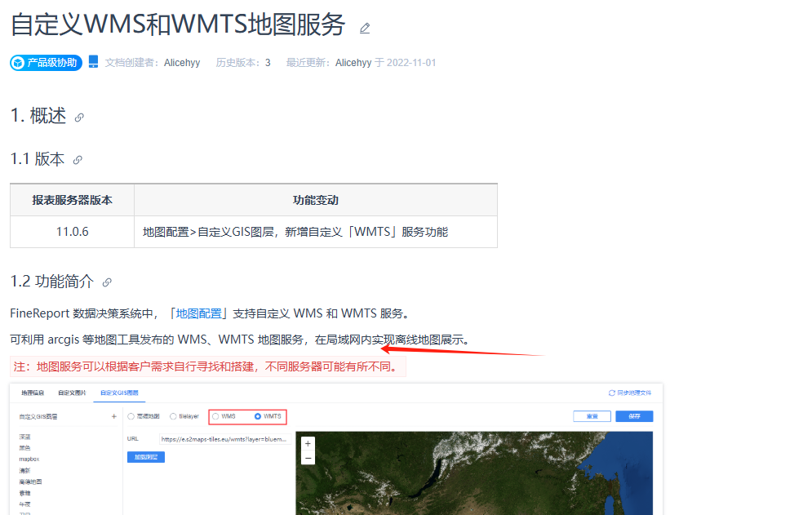
Task: Select the 深蓝 layer in list
Action: pos(24,437)
